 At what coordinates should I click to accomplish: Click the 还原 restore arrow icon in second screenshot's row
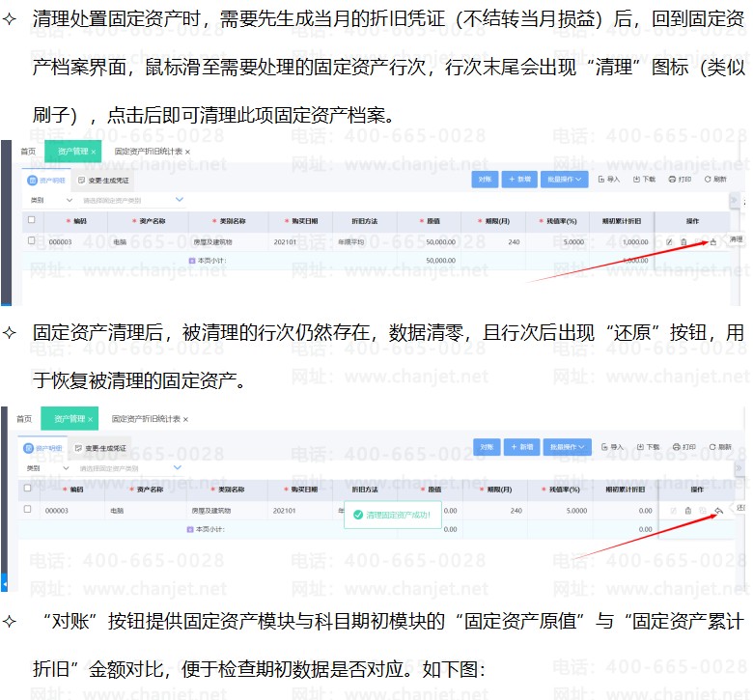(x=719, y=510)
